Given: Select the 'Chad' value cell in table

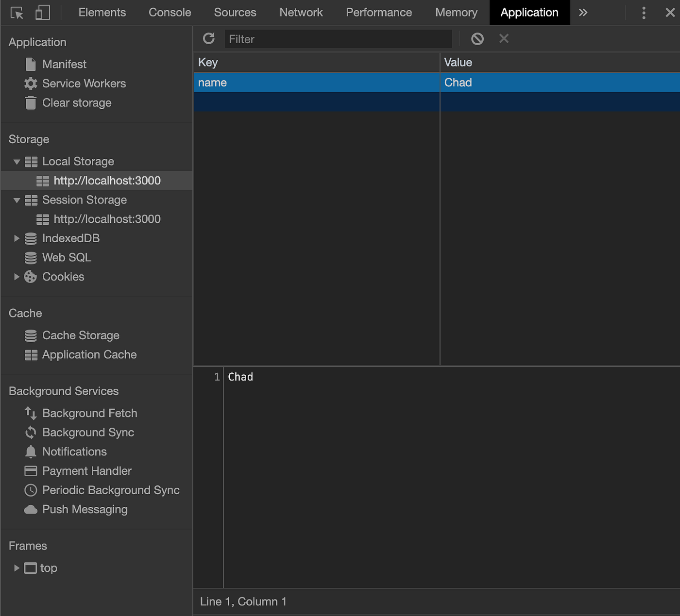Looking at the screenshot, I should tap(560, 83).
